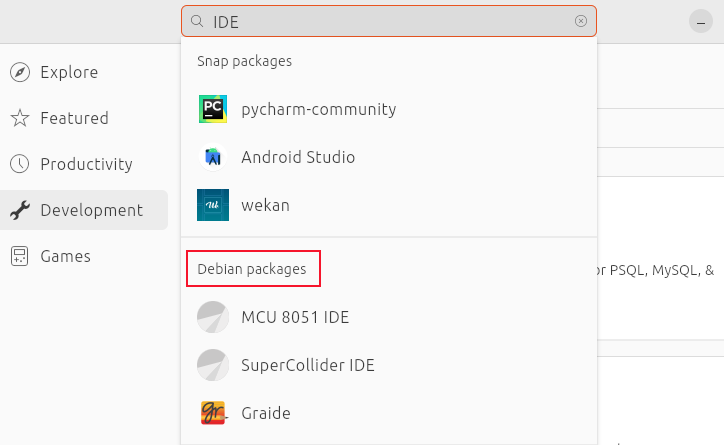Open the Explore section
Image resolution: width=724 pixels, height=445 pixels.
(x=69, y=72)
